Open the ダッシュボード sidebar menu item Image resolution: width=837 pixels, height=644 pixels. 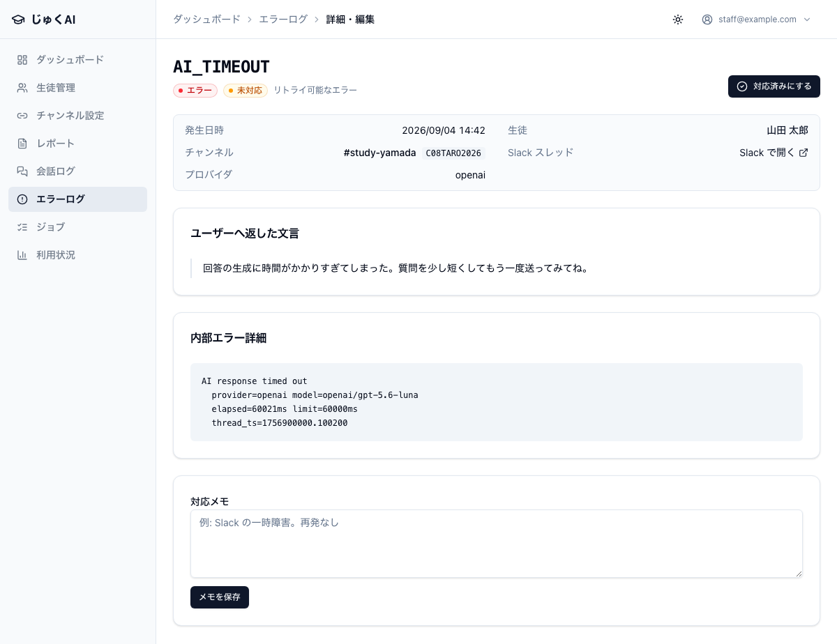(77, 60)
